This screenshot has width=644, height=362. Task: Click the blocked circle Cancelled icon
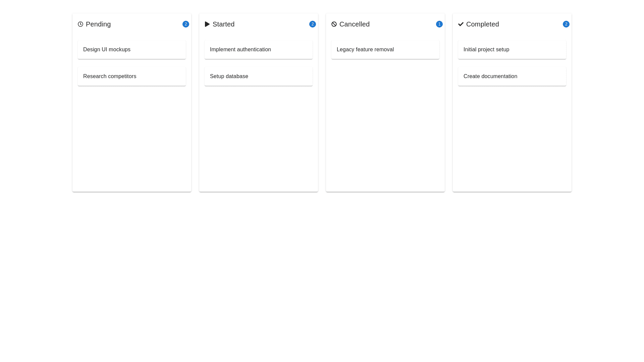pyautogui.click(x=334, y=24)
